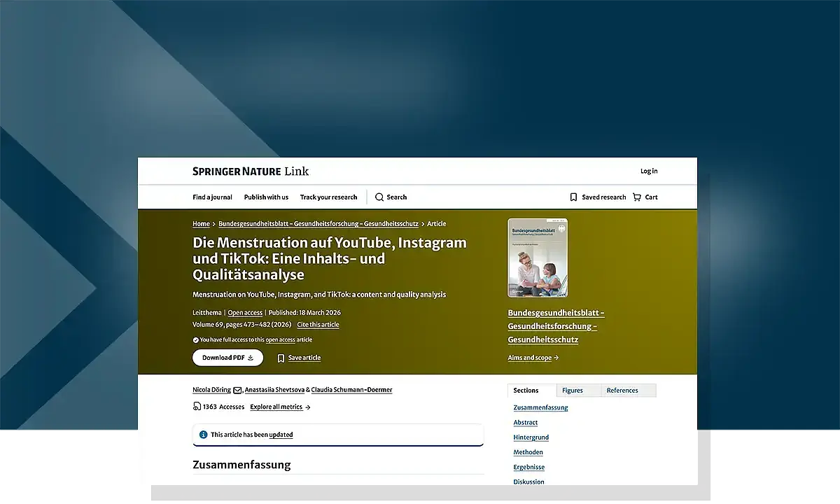Switch to the References tab
840x504 pixels.
point(628,391)
